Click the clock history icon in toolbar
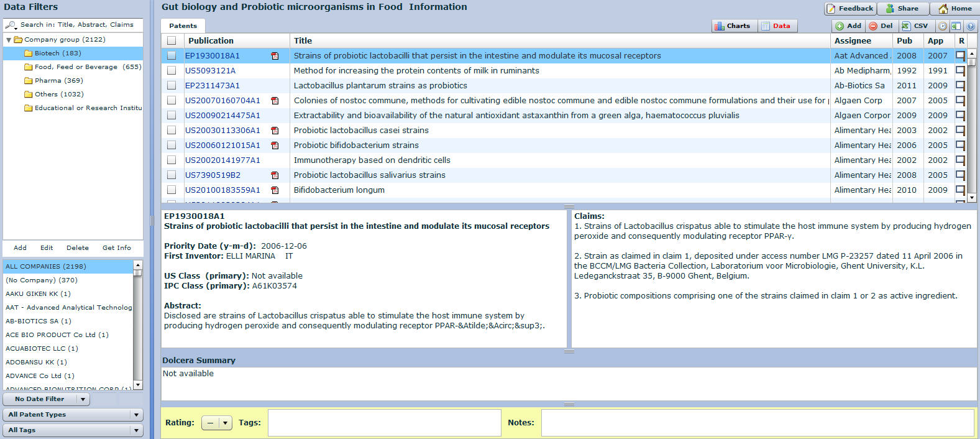Screen dimensions: 980x439 (943, 26)
